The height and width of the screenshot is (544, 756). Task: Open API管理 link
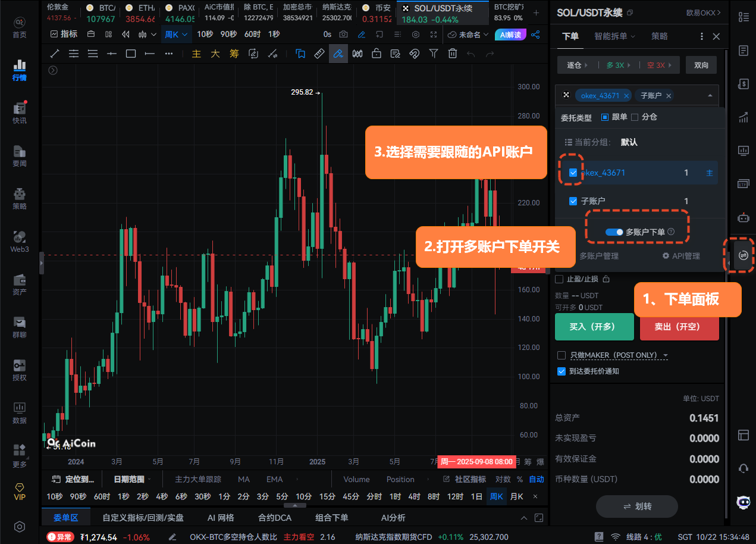pos(681,256)
